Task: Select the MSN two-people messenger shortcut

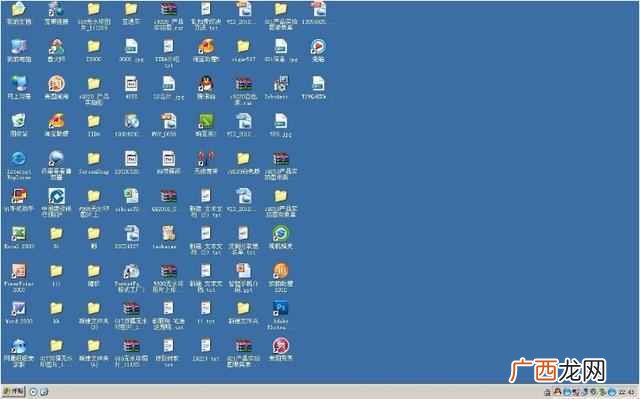Action: [56, 47]
